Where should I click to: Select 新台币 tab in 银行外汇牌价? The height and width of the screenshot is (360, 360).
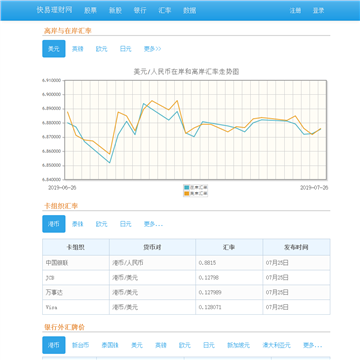80,345
